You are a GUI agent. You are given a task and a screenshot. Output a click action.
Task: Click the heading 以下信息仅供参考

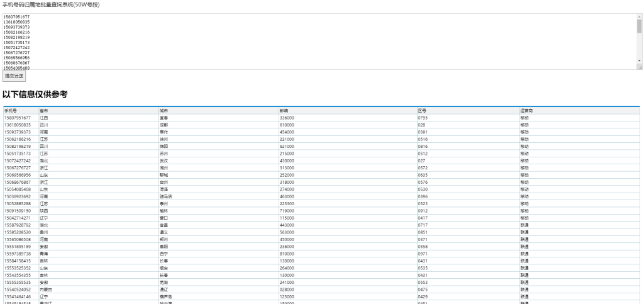pos(35,94)
